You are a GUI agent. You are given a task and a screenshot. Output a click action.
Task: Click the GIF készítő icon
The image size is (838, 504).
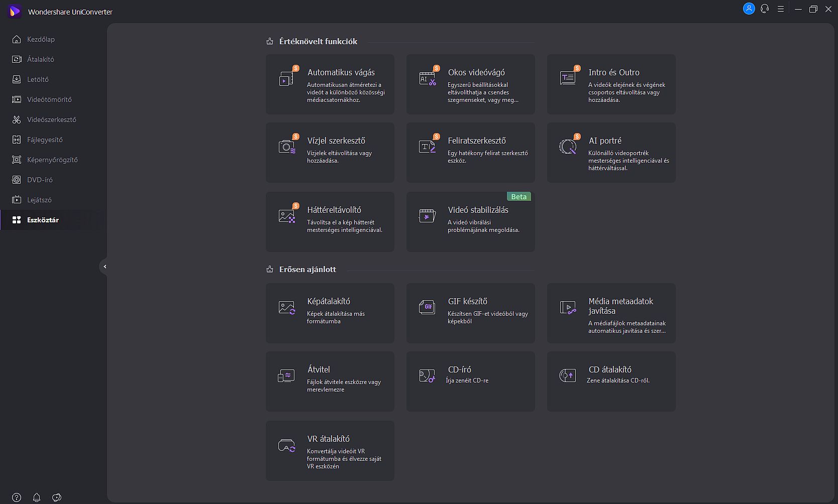(x=427, y=307)
